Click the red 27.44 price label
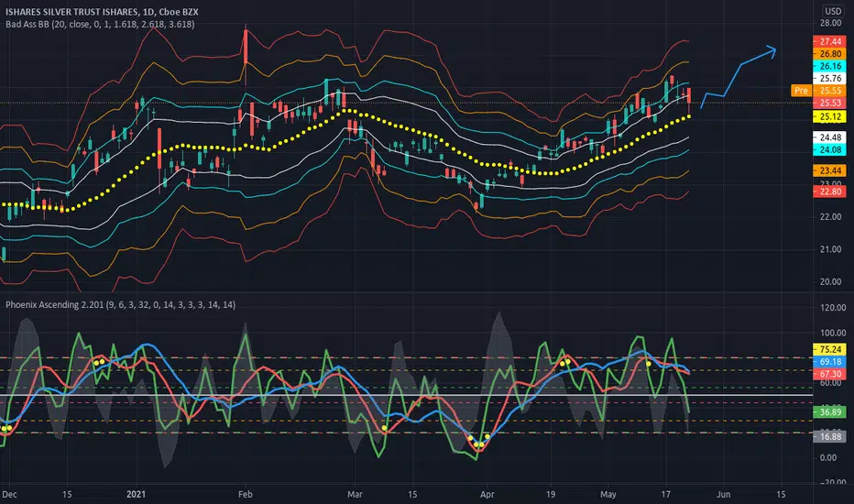 click(829, 41)
